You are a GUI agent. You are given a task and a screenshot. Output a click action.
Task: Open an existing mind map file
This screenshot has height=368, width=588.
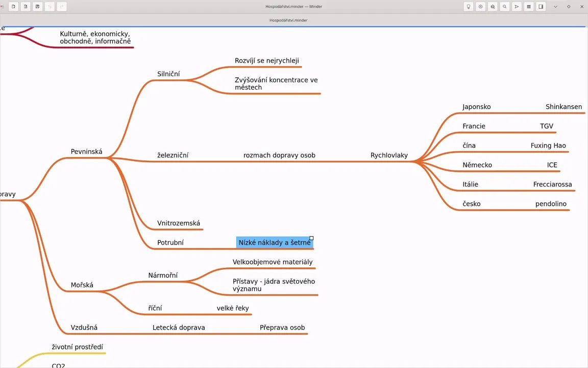pyautogui.click(x=26, y=6)
